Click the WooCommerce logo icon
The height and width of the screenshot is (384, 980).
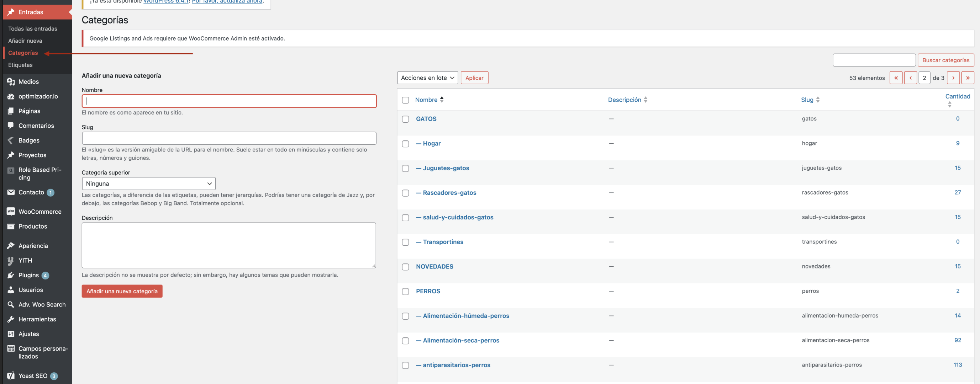coord(11,212)
